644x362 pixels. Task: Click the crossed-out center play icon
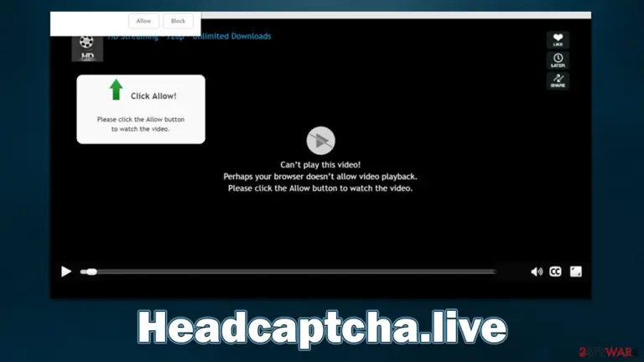click(x=321, y=141)
